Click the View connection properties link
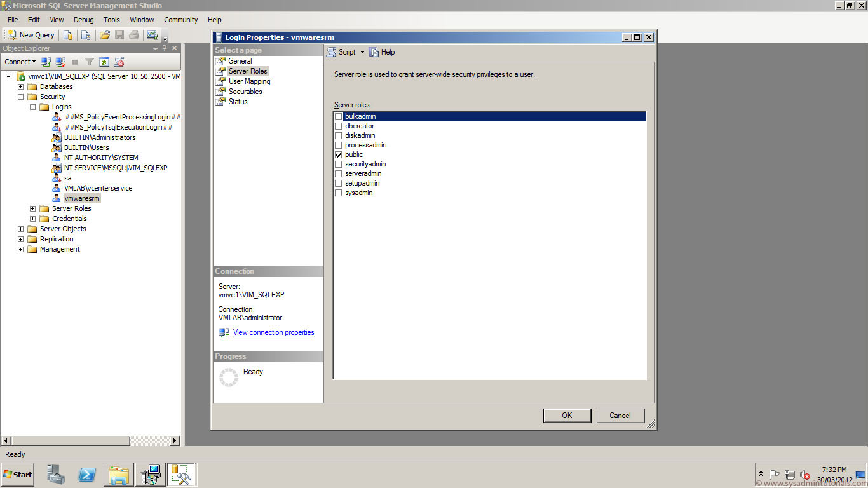The image size is (868, 488). point(273,332)
